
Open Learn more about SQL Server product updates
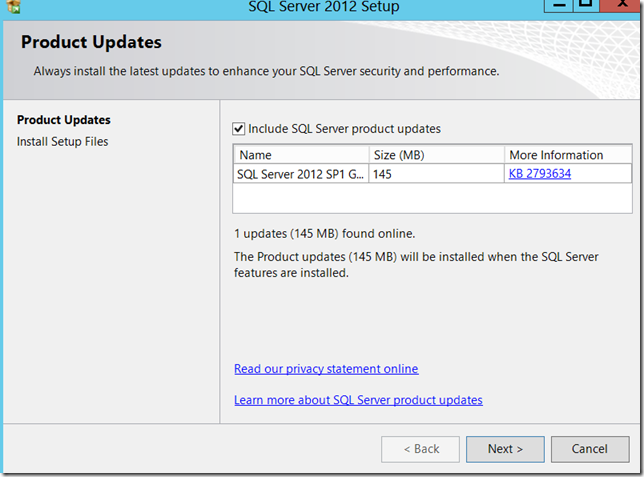coord(358,400)
